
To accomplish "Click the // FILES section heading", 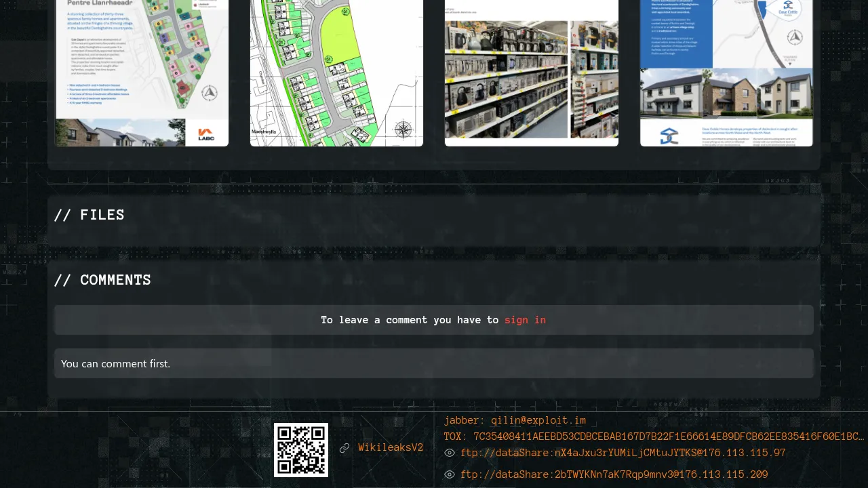I will point(90,215).
